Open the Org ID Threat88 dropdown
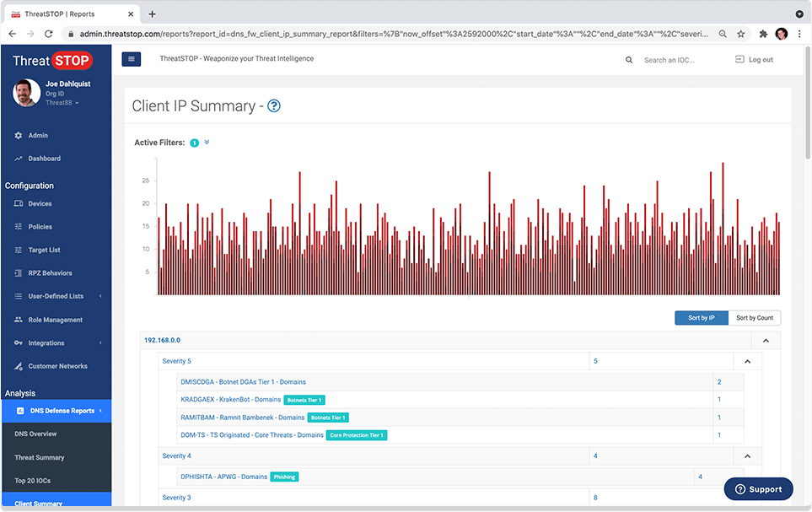The width and height of the screenshot is (812, 512). coord(62,103)
